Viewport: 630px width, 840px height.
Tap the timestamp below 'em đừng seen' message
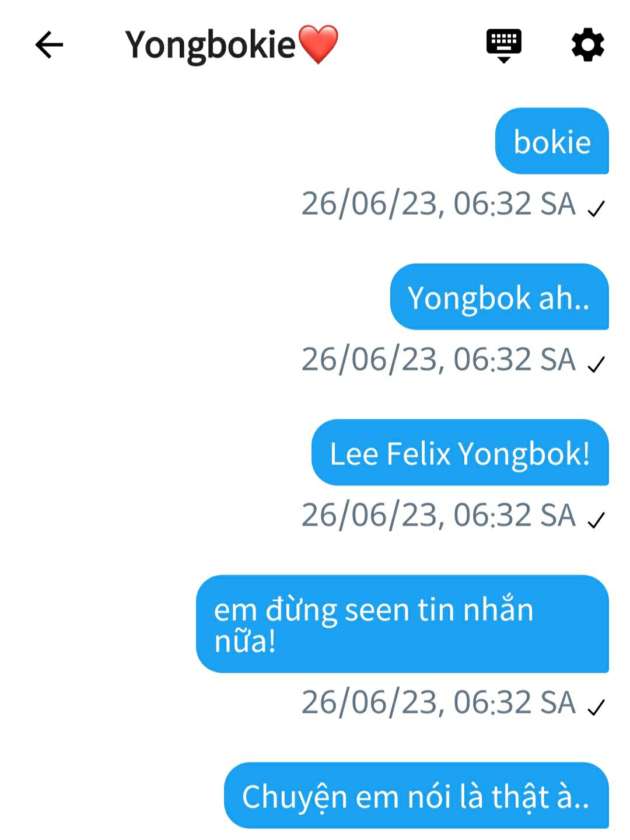point(439,702)
